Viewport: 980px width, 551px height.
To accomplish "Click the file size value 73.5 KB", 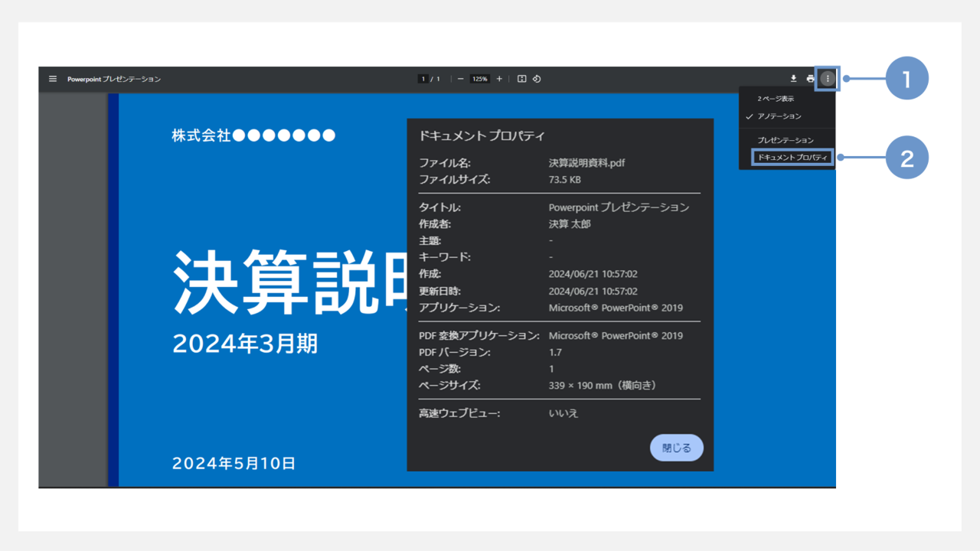I will (x=565, y=180).
